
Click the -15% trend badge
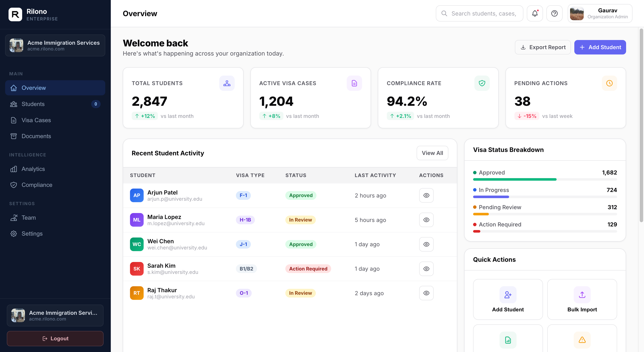click(527, 116)
